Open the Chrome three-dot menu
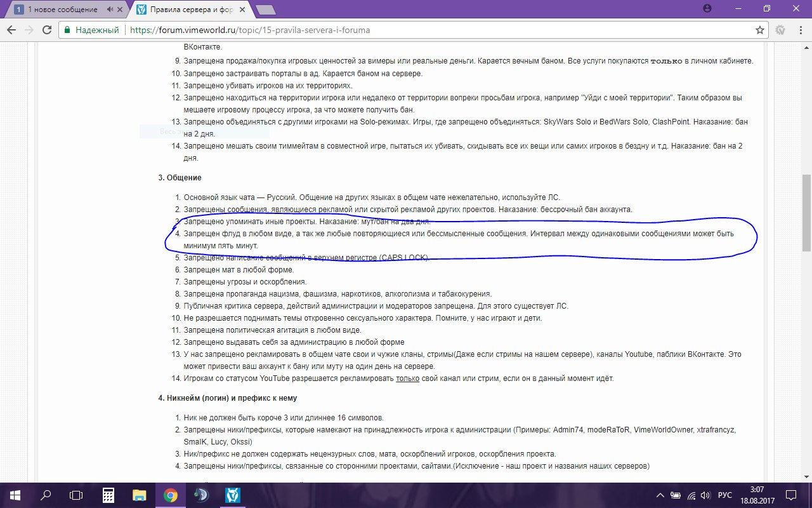Screen dimensions: 812x508 pos(799,30)
